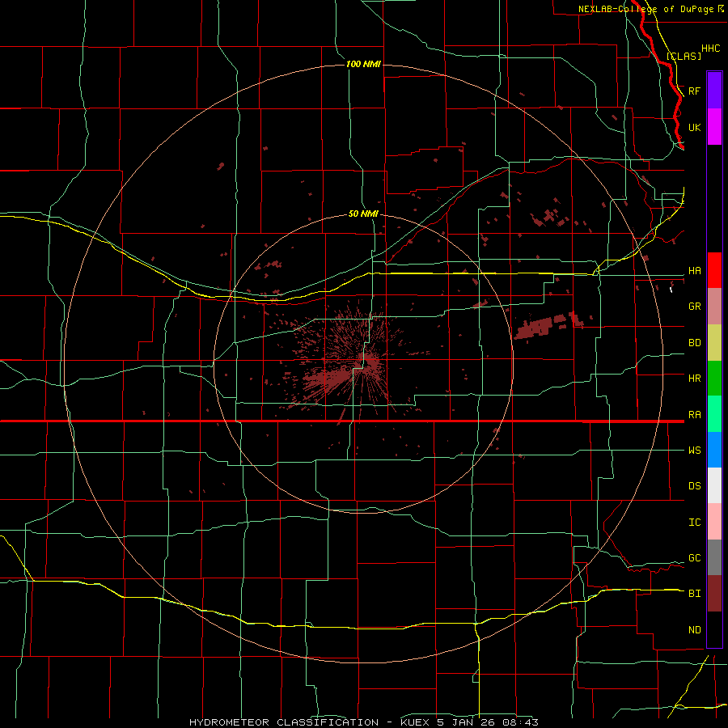Image resolution: width=728 pixels, height=728 pixels.
Task: Click the ND legend label
Action: [x=694, y=630]
